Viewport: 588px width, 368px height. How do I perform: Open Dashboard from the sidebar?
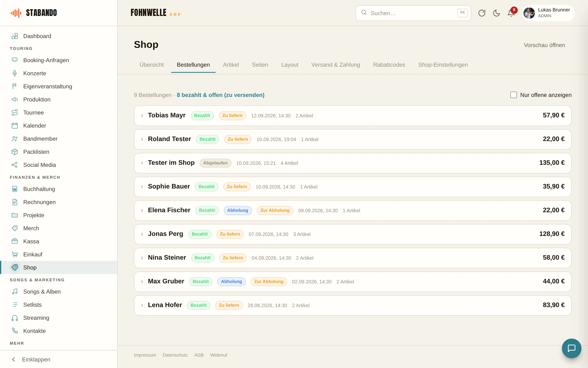tap(59, 36)
